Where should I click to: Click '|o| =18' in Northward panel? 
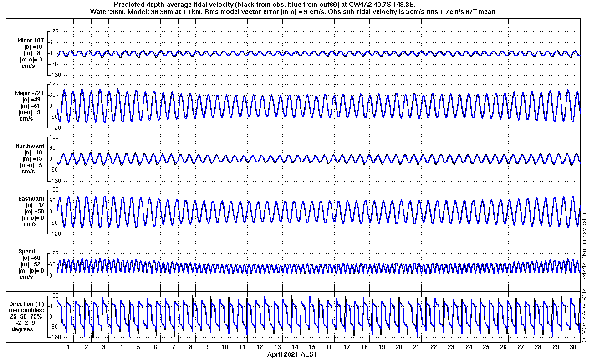33,152
